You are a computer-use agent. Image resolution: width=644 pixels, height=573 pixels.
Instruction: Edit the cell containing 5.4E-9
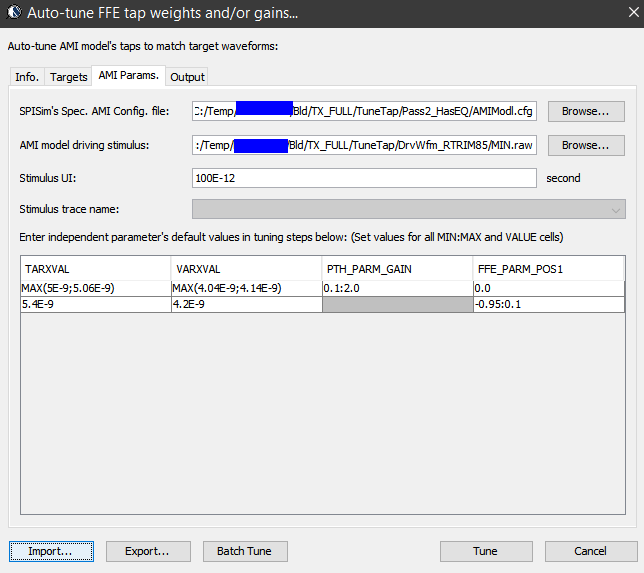96,304
